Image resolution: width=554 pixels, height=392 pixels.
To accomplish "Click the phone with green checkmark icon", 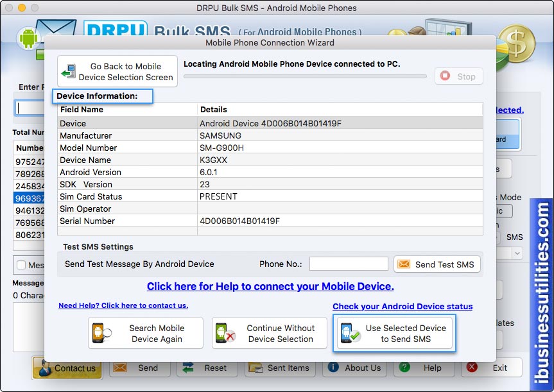I will 350,333.
